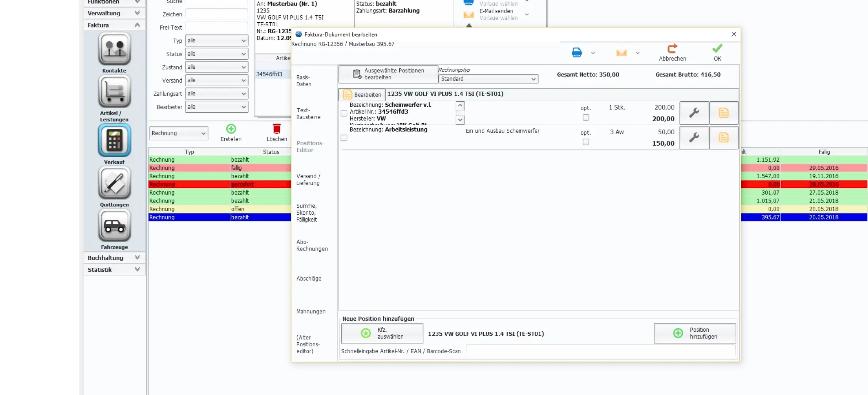Open the Zahlungsart filter dropdown
The width and height of the screenshot is (868, 395).
(216, 94)
